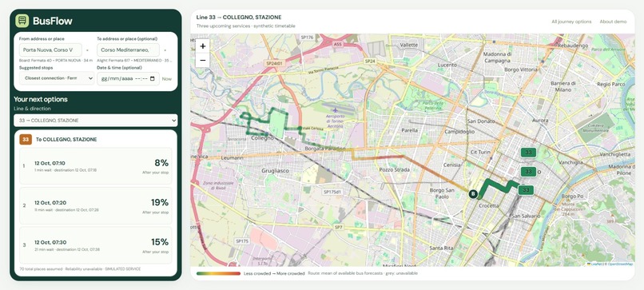Open the OpenStreetMap attribution link
Screen dimensions: 644x290
point(620,264)
